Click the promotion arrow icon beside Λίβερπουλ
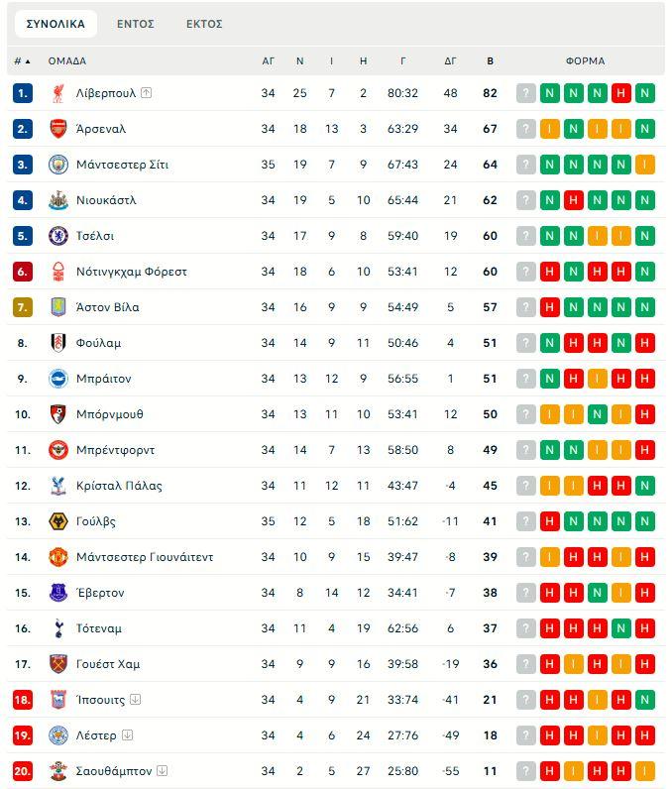Image resolution: width=672 pixels, height=789 pixels. tap(147, 93)
